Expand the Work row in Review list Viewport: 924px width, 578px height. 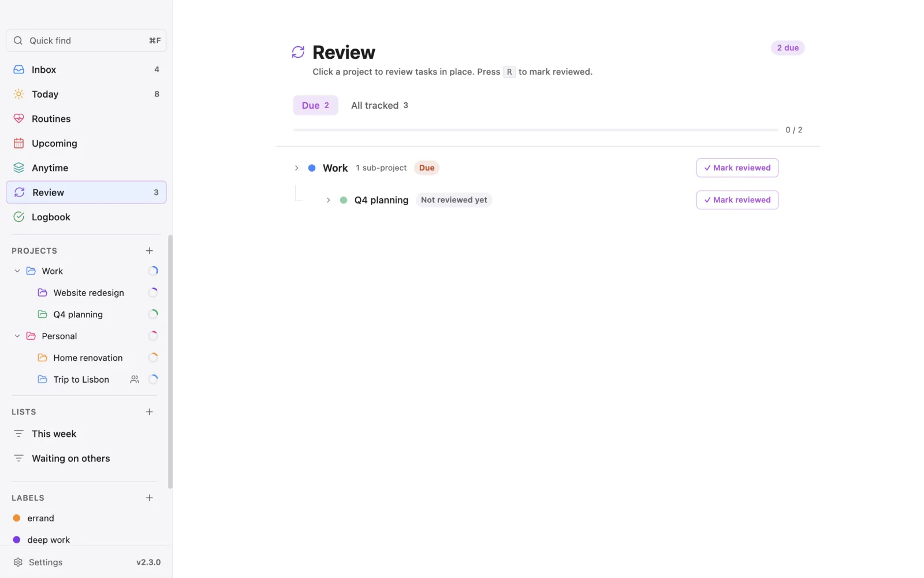click(x=297, y=168)
